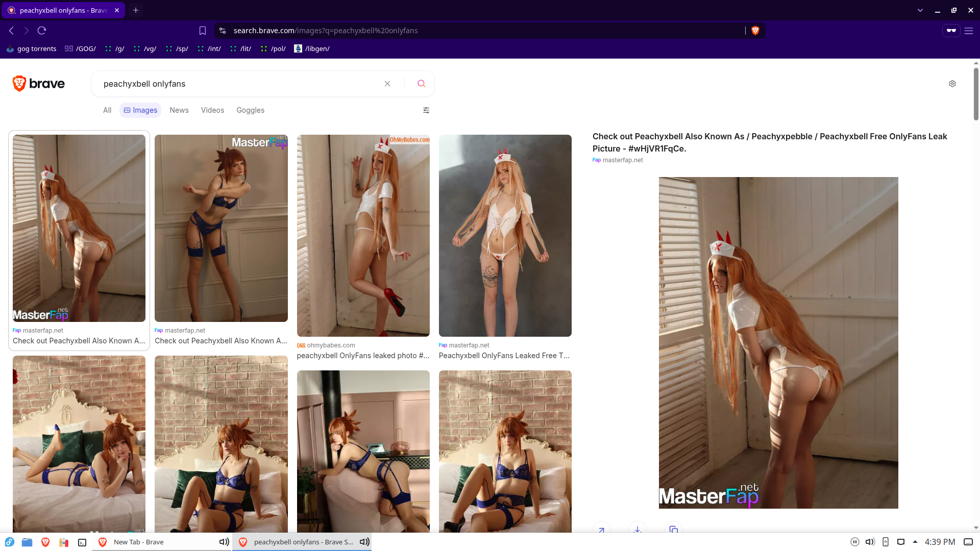Viewport: 980px width, 551px height.
Task: Go back to the previous page
Action: coord(11,31)
